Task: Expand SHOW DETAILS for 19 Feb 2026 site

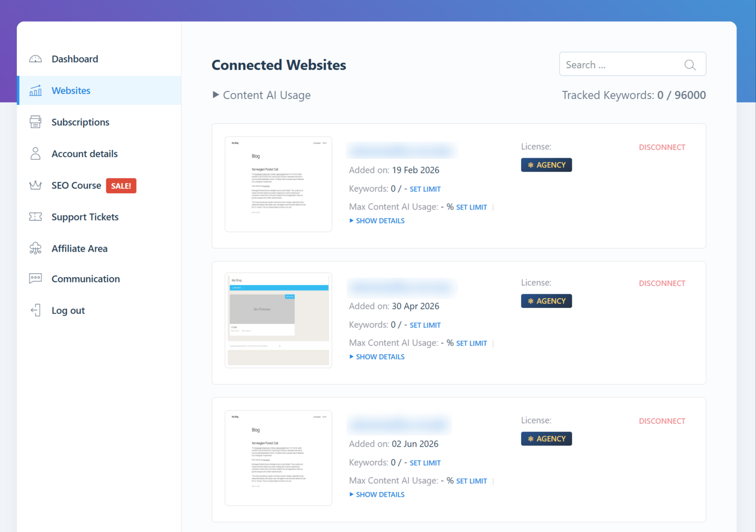Action: pyautogui.click(x=377, y=220)
